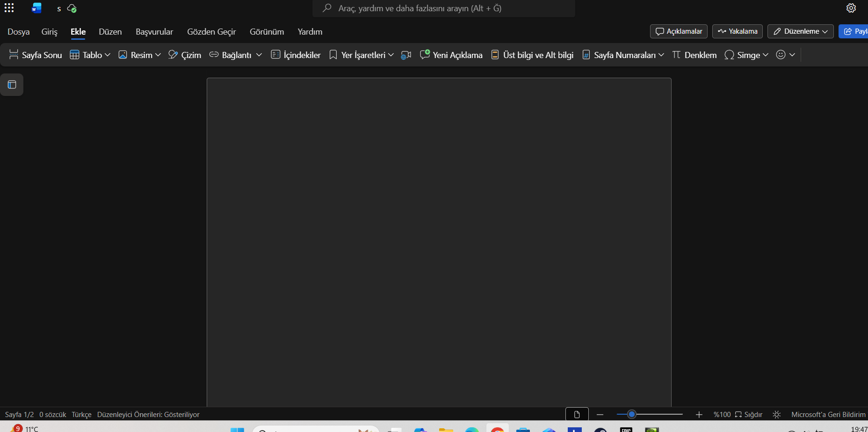Switch to the Gözden Geçir tab
This screenshot has width=868, height=432.
[x=211, y=32]
